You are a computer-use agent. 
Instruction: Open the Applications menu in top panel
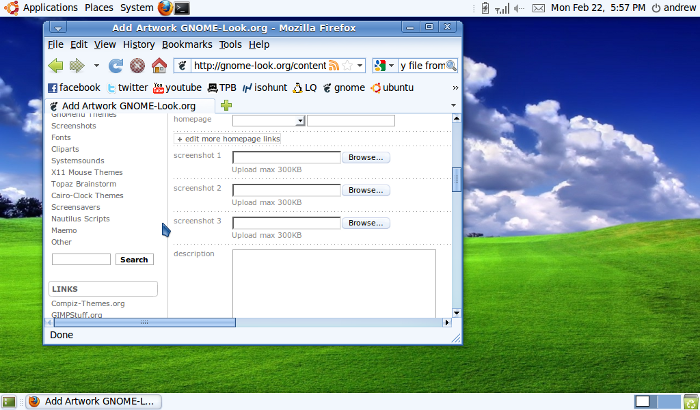pyautogui.click(x=50, y=8)
